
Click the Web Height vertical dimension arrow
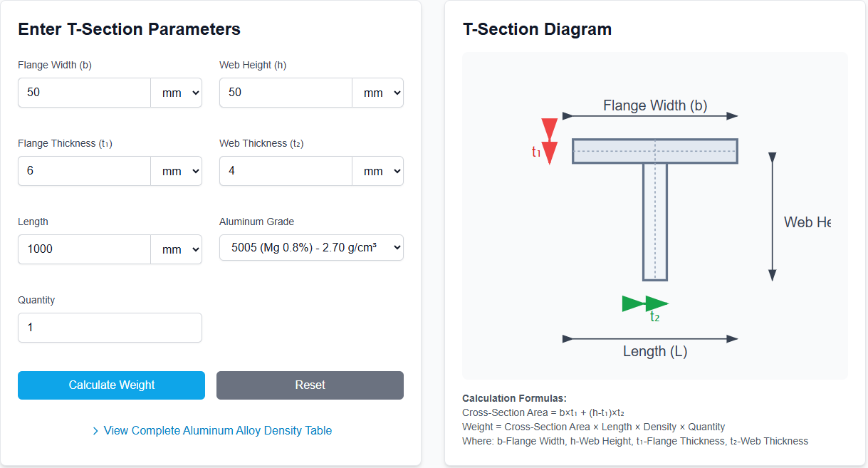pos(772,217)
